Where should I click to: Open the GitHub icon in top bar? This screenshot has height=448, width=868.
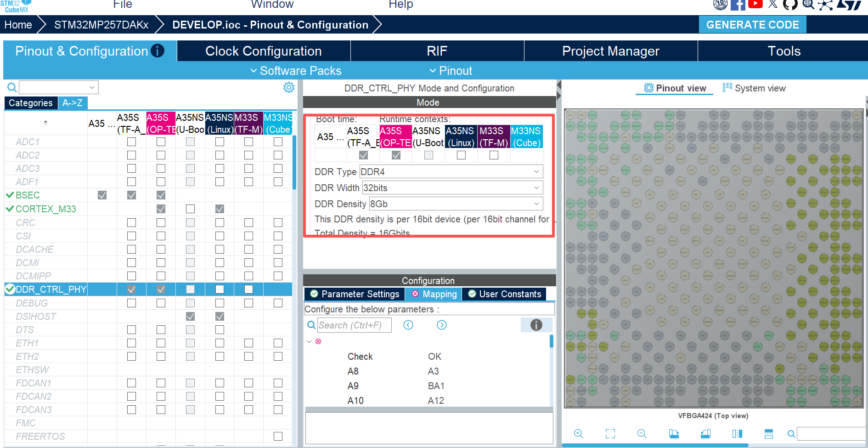(x=790, y=5)
